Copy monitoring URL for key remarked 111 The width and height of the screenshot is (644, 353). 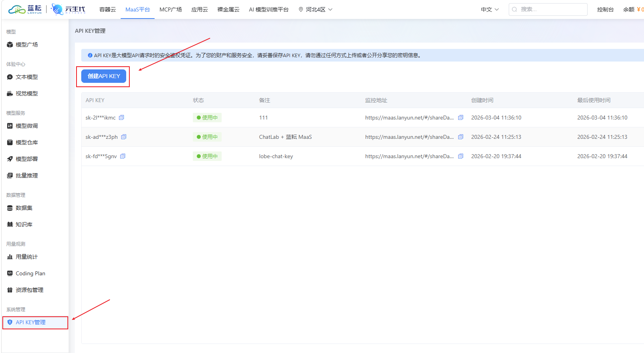tap(461, 118)
